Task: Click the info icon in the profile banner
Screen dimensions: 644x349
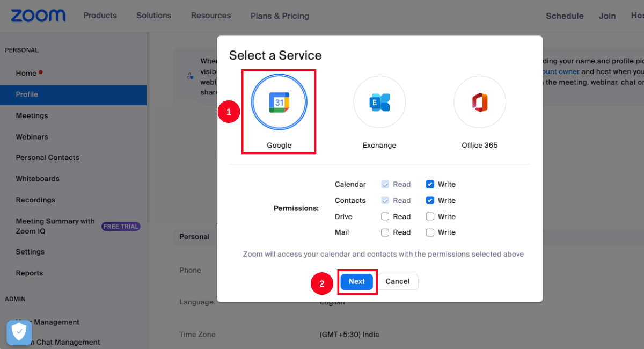Action: click(x=190, y=76)
